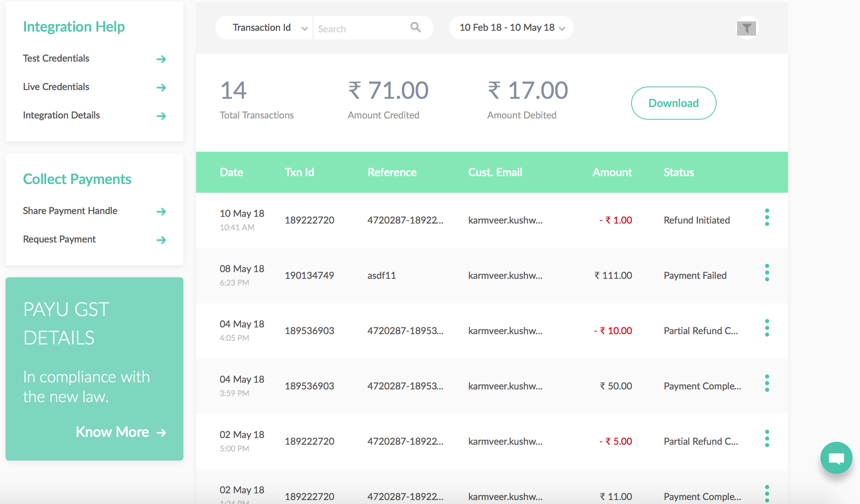
Task: Open the 10 Feb 18 date range selector
Action: click(511, 28)
